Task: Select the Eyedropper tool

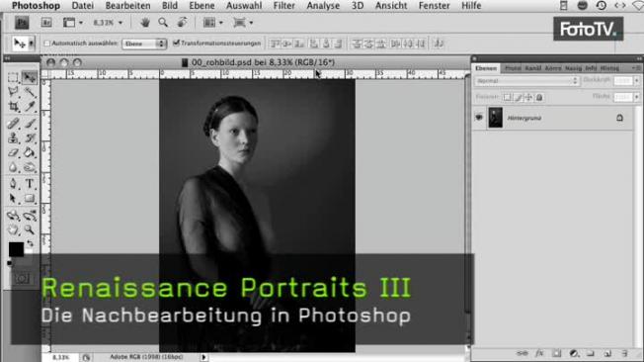Action: (x=30, y=107)
